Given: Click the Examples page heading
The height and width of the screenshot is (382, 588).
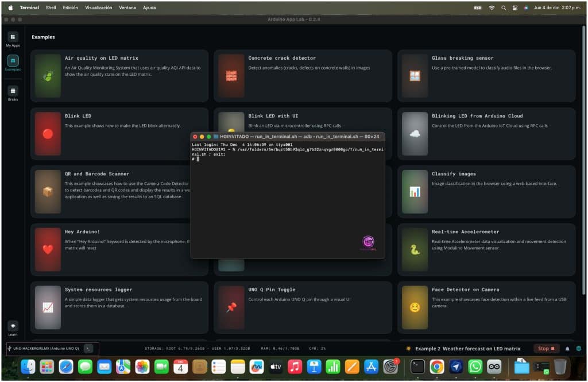Looking at the screenshot, I should tap(43, 37).
